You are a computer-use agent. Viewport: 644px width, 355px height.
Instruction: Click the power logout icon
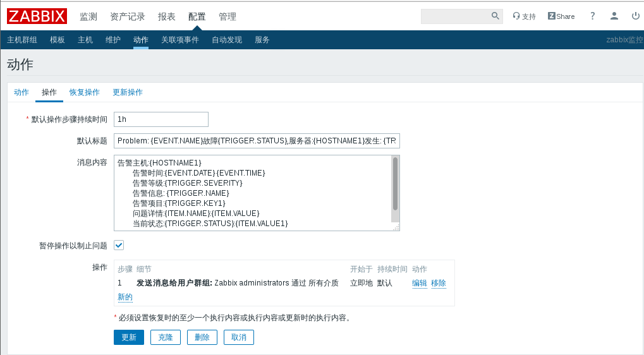pyautogui.click(x=635, y=16)
